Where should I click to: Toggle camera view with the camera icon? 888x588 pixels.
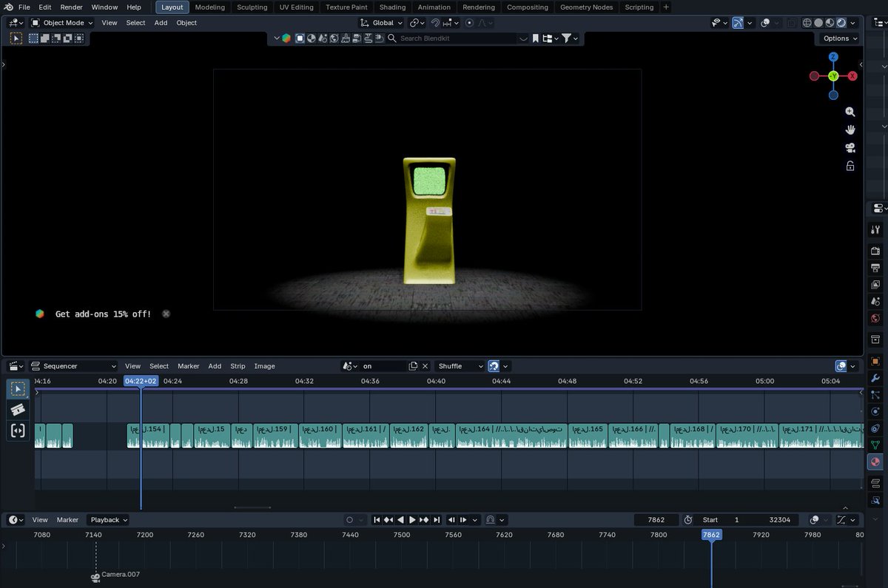pos(850,148)
